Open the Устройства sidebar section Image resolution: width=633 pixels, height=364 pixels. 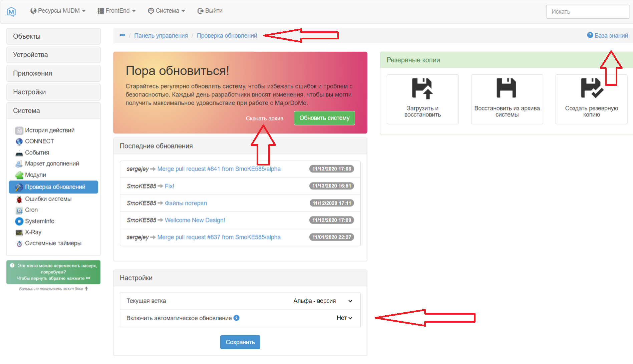pos(30,54)
